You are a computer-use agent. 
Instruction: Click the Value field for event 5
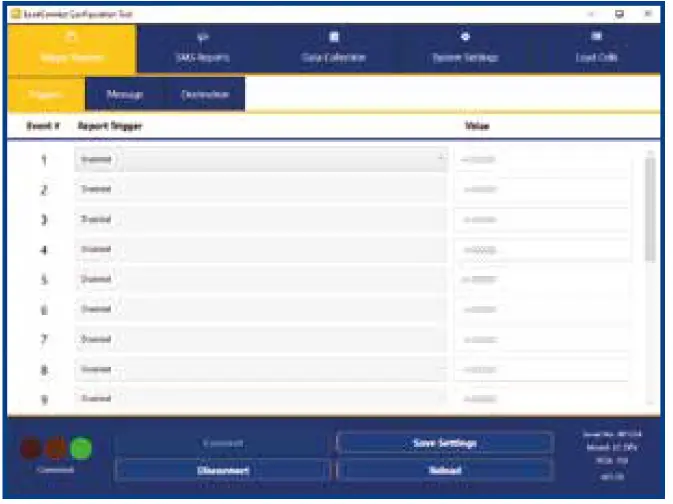coord(543,279)
